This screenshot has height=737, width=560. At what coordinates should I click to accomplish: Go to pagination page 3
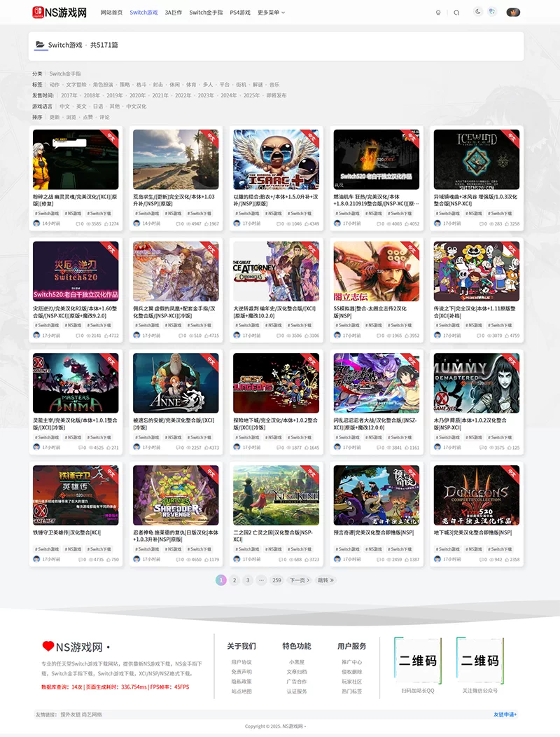pyautogui.click(x=248, y=580)
